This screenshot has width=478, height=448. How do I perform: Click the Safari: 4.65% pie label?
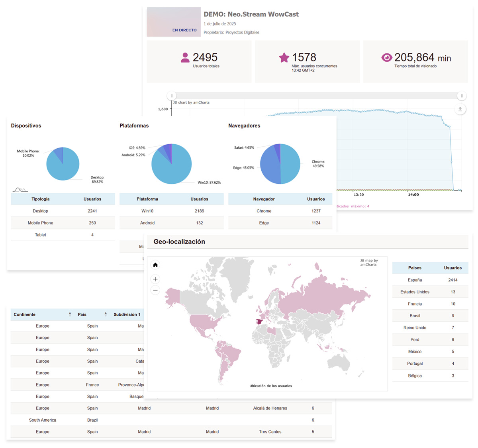244,147
